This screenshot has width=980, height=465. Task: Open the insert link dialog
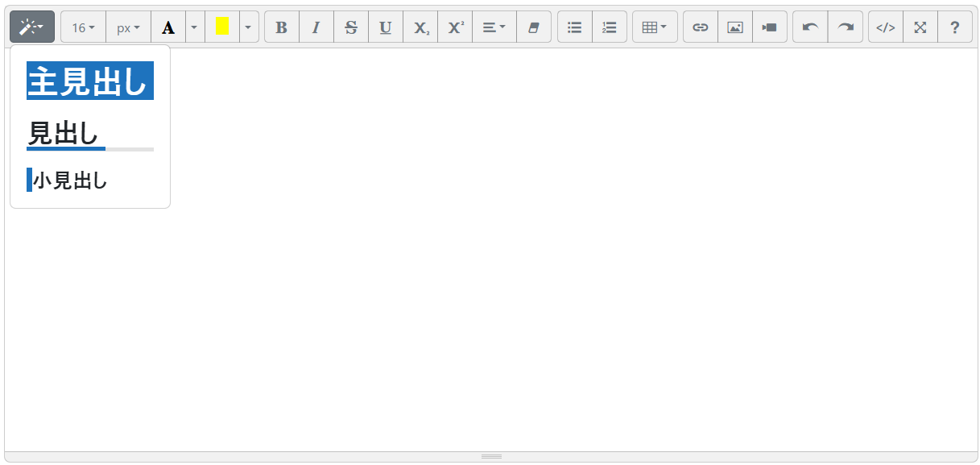(x=700, y=27)
